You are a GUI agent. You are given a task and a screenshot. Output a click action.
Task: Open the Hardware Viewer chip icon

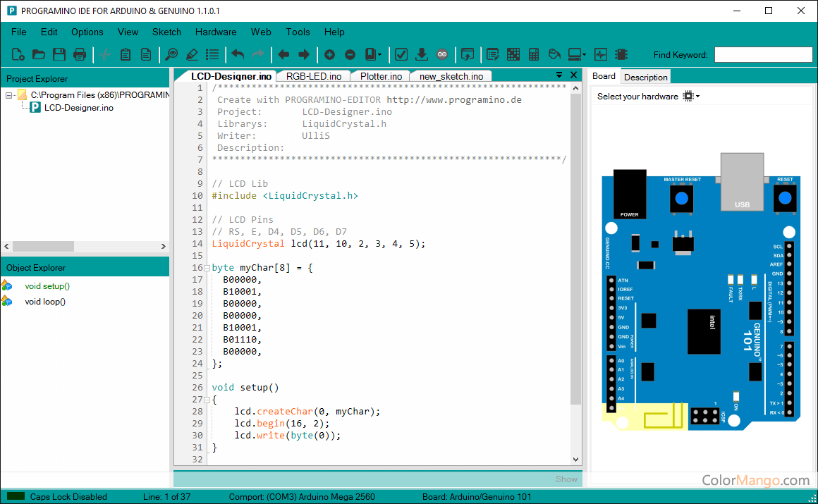click(x=621, y=54)
